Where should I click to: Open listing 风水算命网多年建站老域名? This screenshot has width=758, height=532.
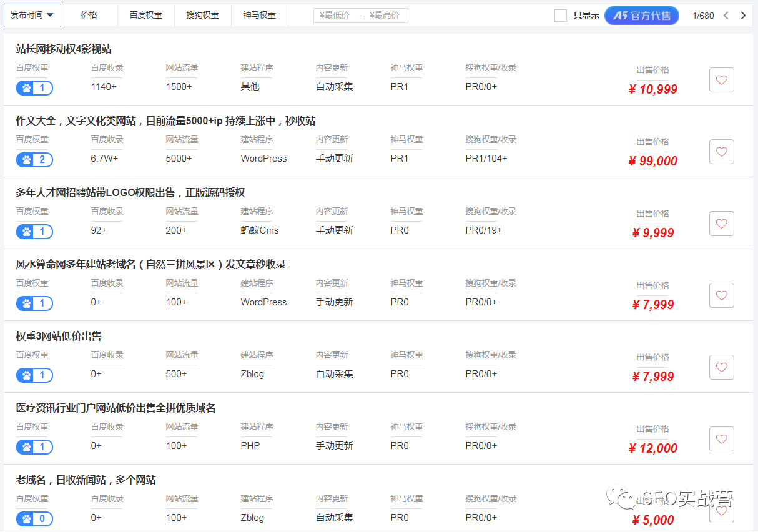tap(150, 265)
